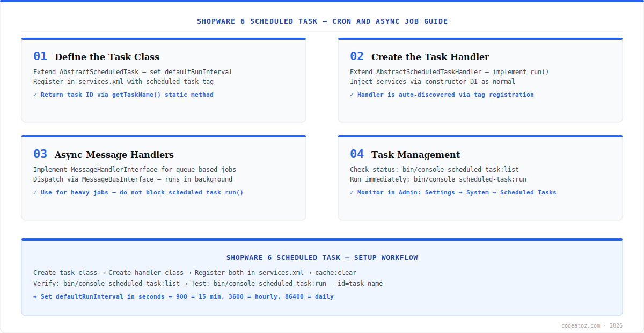Select the 'Task Management' heading
The height and width of the screenshot is (333, 644).
click(415, 155)
